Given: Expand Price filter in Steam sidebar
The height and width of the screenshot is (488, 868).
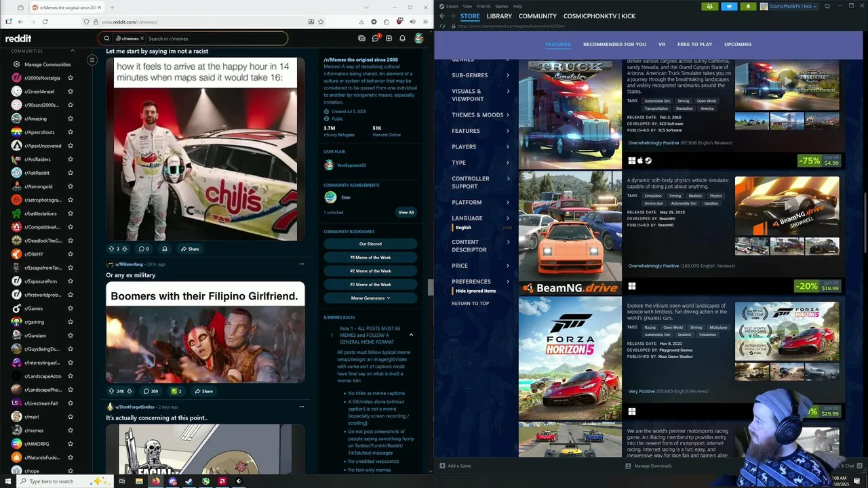Looking at the screenshot, I should click(x=480, y=266).
